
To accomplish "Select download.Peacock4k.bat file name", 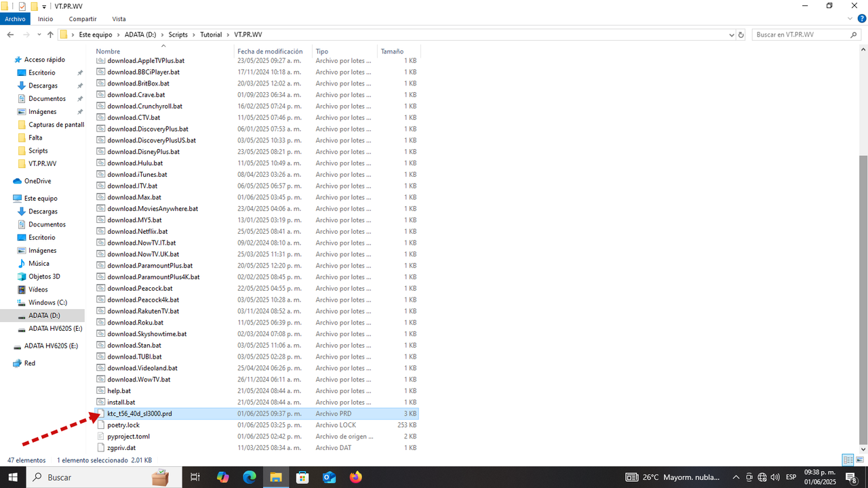I will [143, 300].
